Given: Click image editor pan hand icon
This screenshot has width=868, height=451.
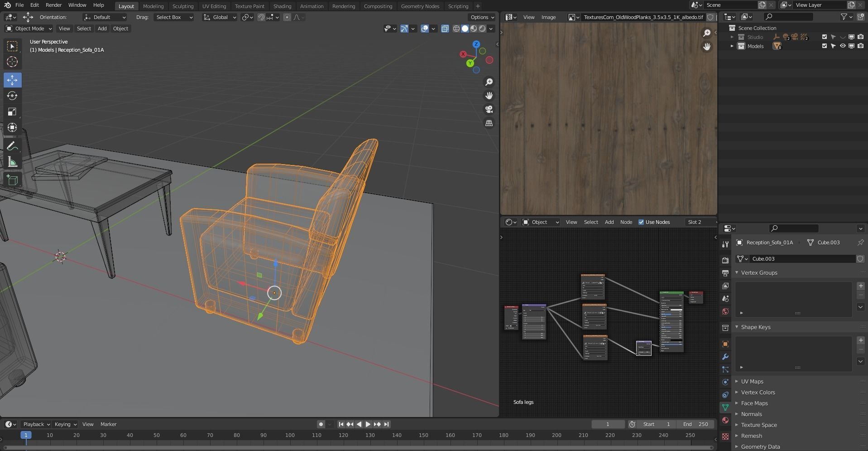Looking at the screenshot, I should tap(707, 47).
